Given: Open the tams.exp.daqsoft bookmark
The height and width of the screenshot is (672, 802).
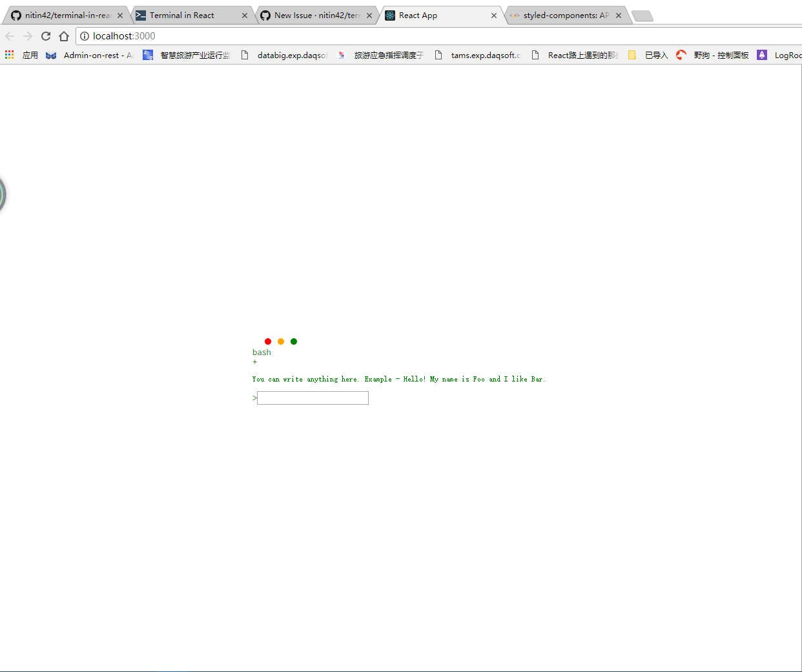Looking at the screenshot, I should pos(478,56).
